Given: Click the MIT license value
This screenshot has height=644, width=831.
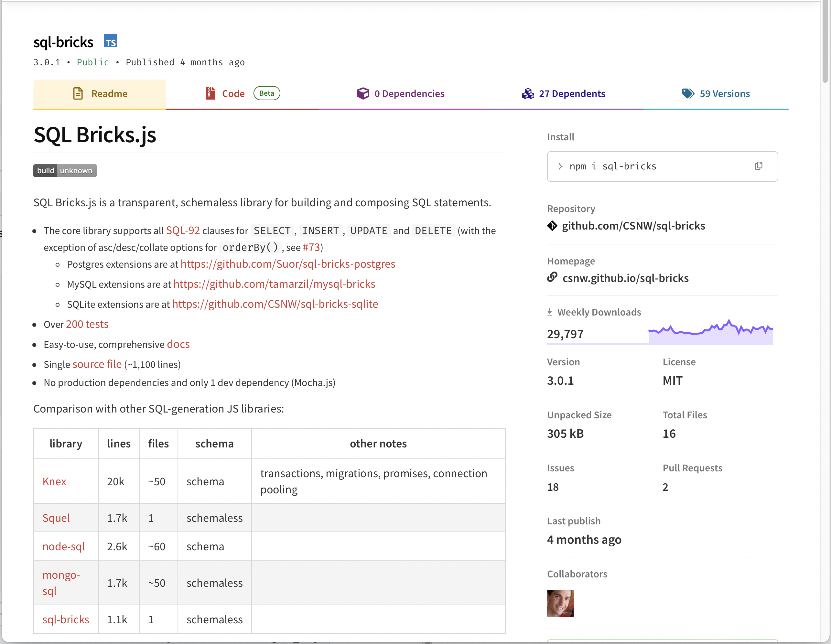Looking at the screenshot, I should [672, 381].
